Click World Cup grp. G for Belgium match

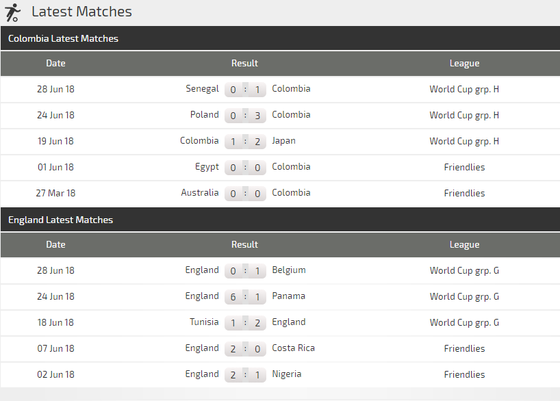464,271
